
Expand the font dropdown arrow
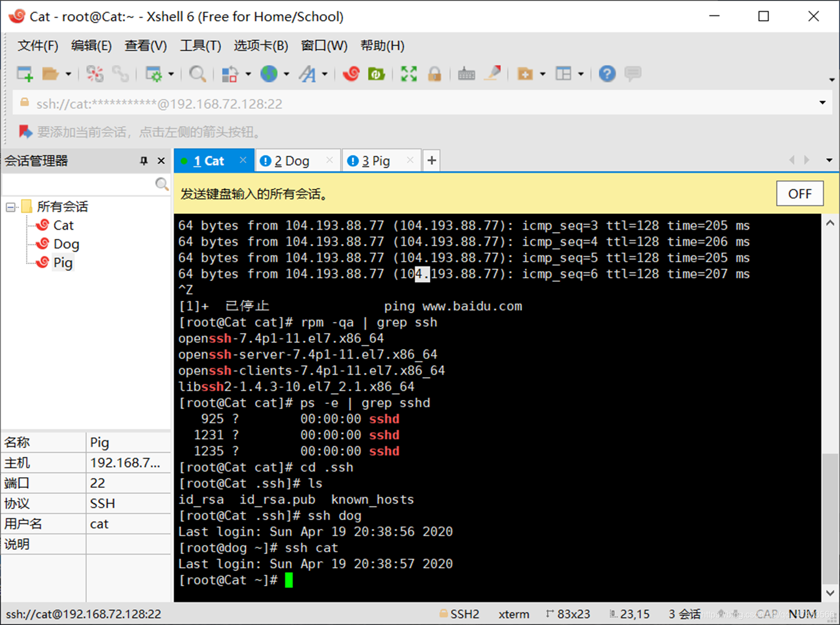point(324,74)
